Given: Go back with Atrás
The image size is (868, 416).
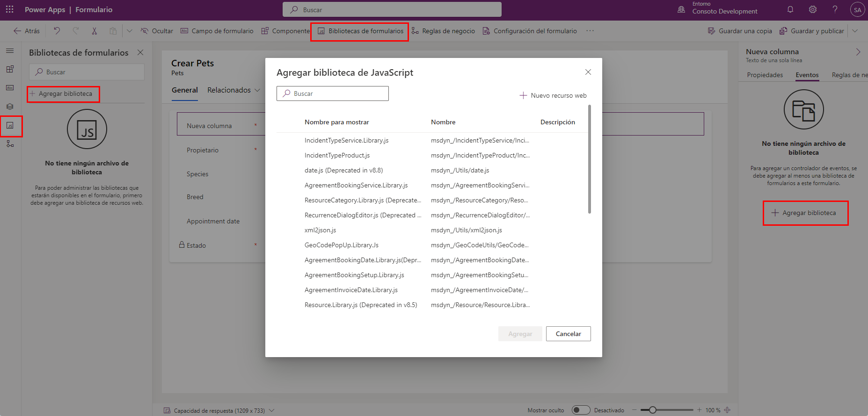Looking at the screenshot, I should (x=27, y=31).
